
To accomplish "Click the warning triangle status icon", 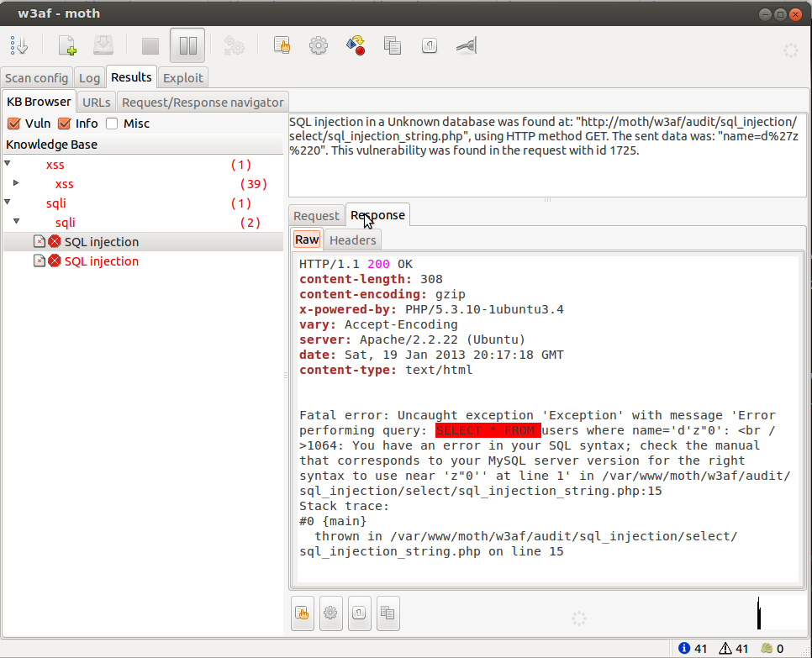I will (x=725, y=648).
